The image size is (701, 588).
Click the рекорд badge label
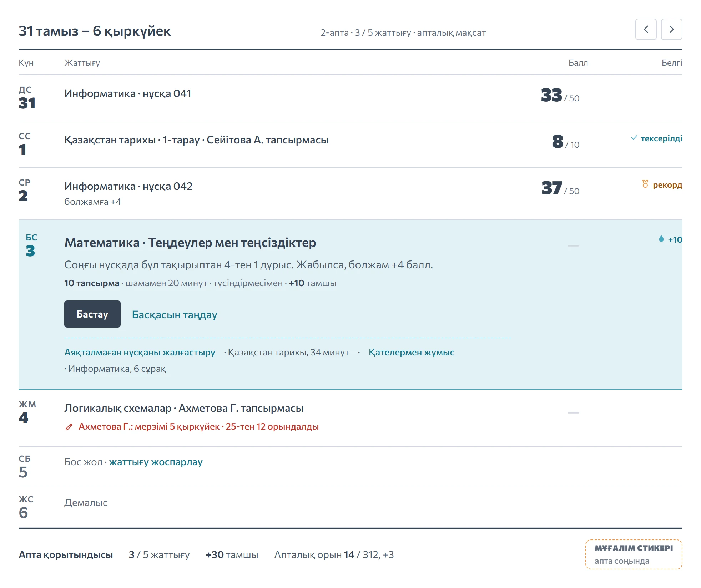pos(667,185)
